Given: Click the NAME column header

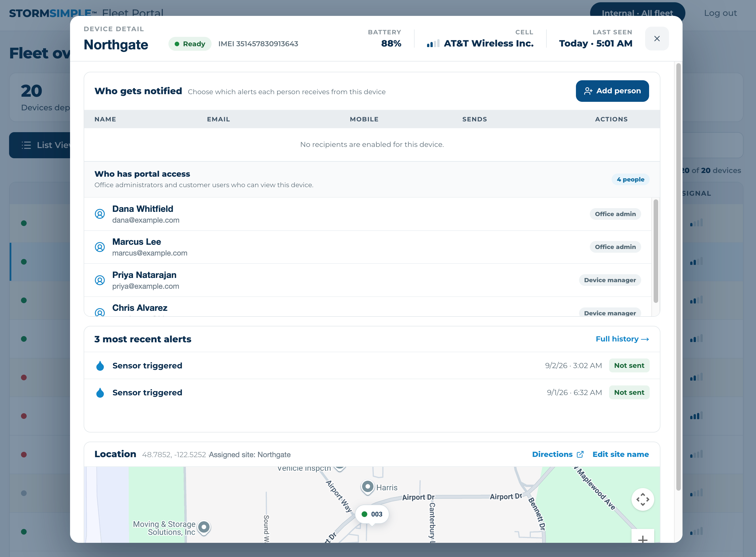Looking at the screenshot, I should point(105,119).
